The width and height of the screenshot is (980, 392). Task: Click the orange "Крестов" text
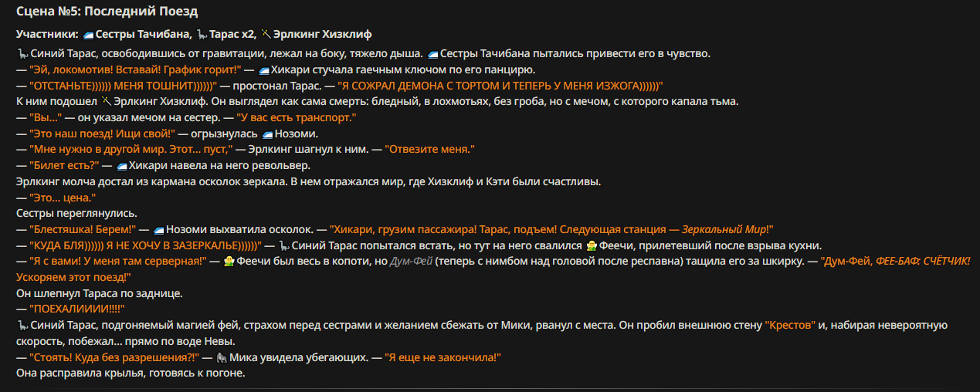click(x=790, y=326)
